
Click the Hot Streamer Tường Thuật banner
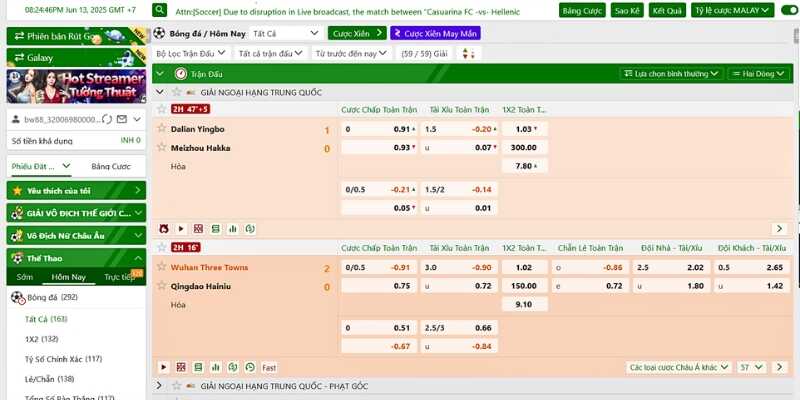[x=76, y=85]
